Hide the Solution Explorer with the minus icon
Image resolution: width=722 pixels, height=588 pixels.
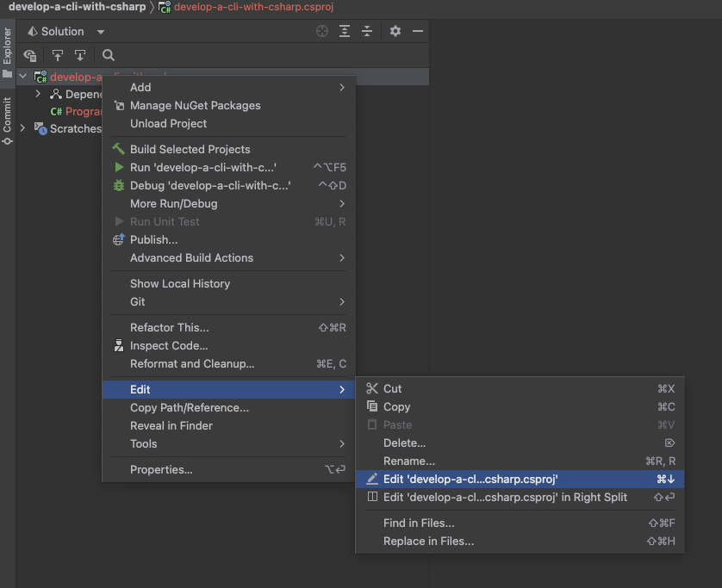point(417,31)
